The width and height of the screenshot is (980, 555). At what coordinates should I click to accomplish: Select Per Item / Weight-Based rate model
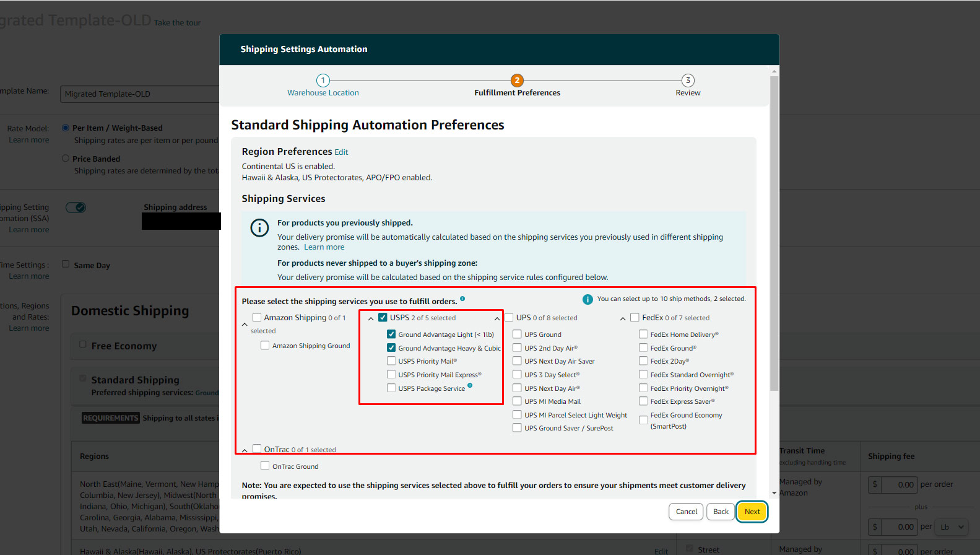point(66,128)
